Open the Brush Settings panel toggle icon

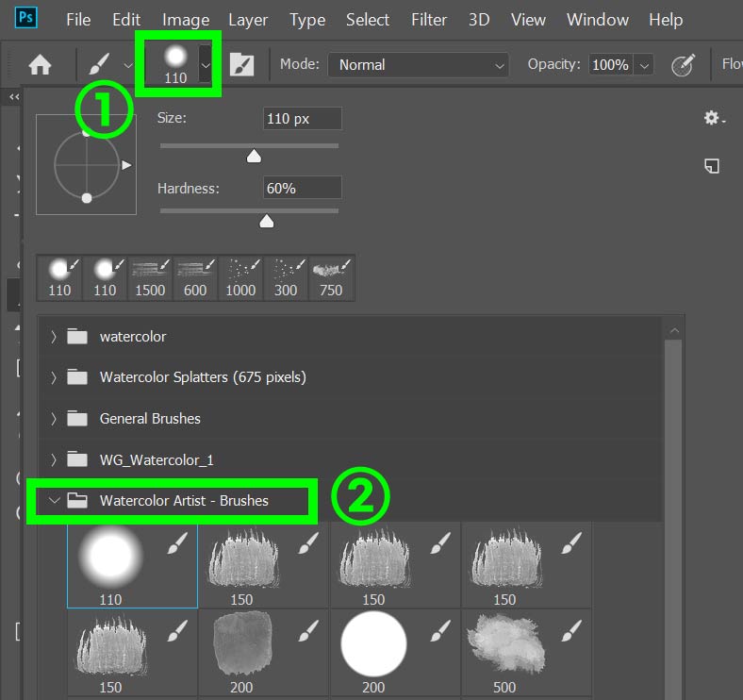(x=241, y=64)
